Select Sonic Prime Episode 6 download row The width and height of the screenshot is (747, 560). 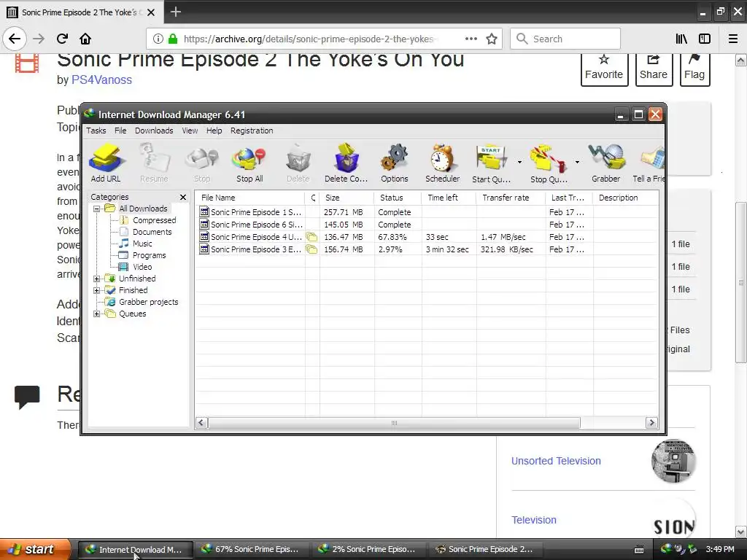tap(427, 225)
